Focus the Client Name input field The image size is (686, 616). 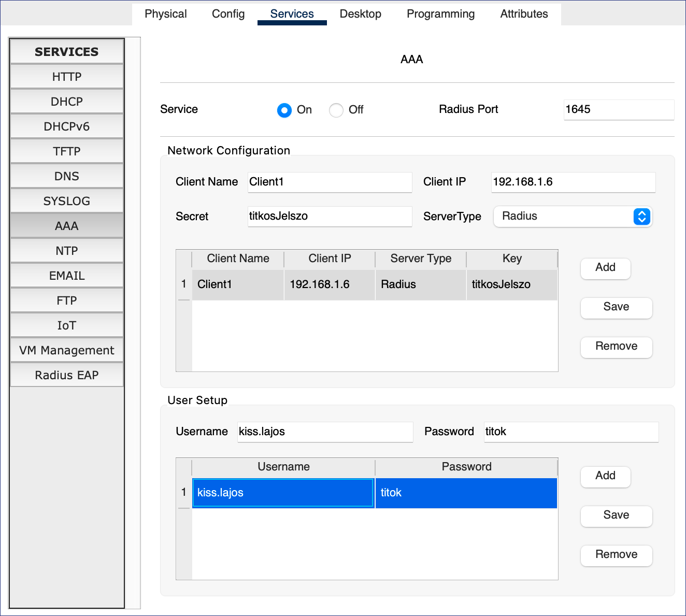pyautogui.click(x=330, y=182)
